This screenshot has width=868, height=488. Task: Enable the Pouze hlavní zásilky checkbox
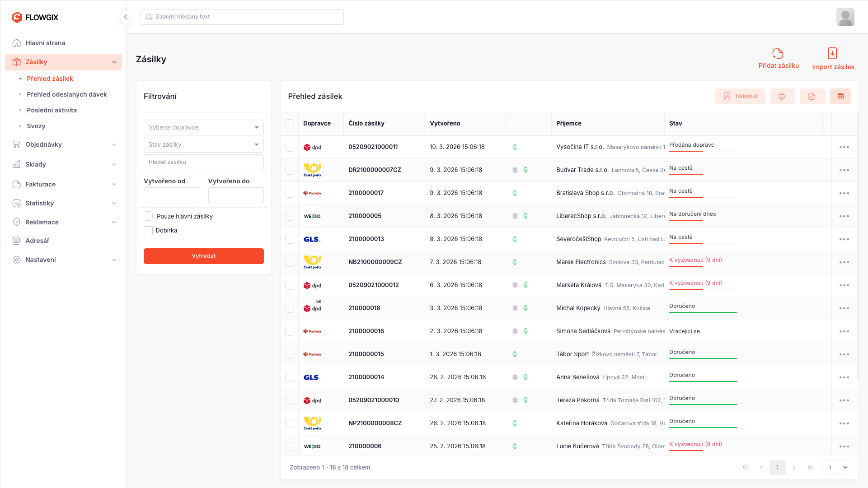click(x=148, y=216)
